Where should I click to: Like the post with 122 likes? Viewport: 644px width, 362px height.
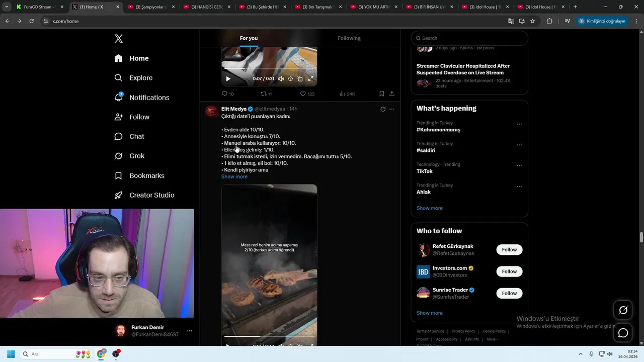[307, 94]
